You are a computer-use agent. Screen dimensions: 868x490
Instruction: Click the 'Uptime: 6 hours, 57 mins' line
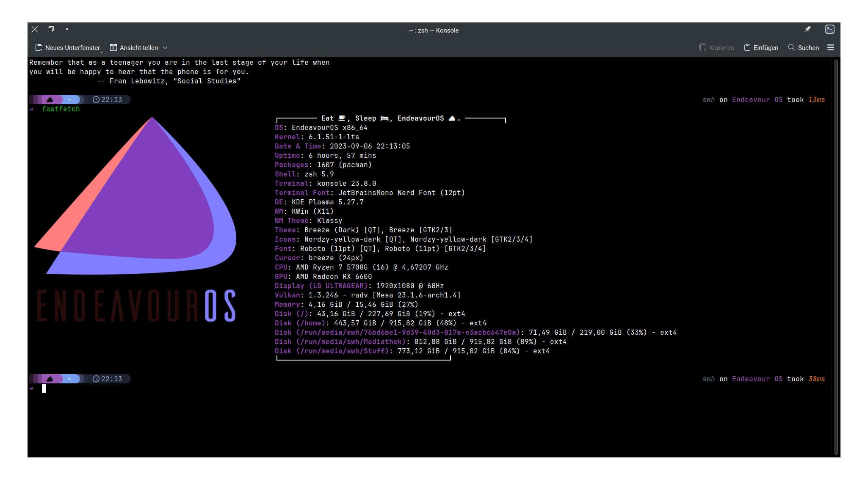325,156
